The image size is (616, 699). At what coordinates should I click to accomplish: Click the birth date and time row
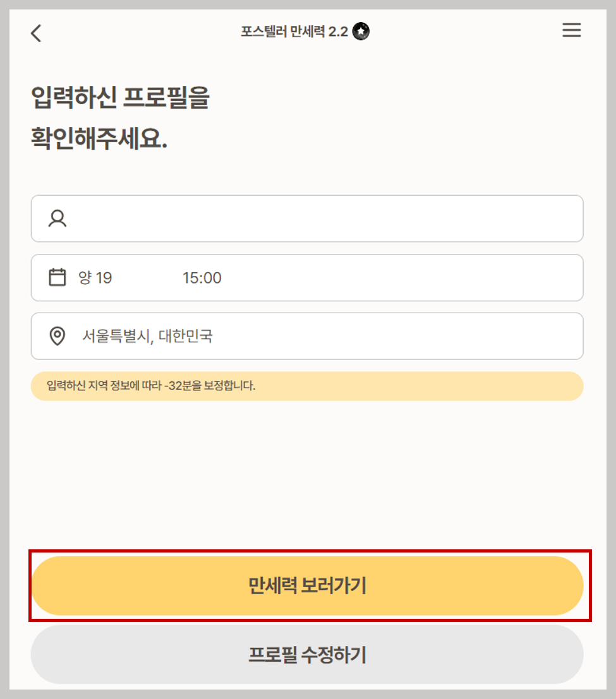(x=308, y=278)
